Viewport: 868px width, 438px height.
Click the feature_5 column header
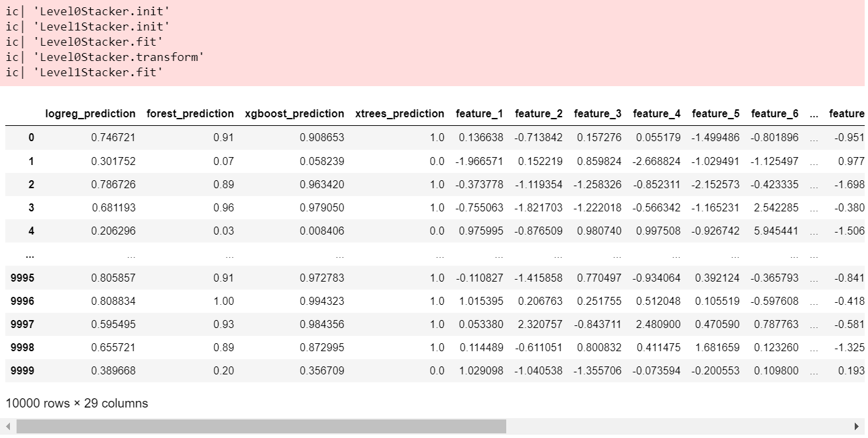[x=716, y=114]
